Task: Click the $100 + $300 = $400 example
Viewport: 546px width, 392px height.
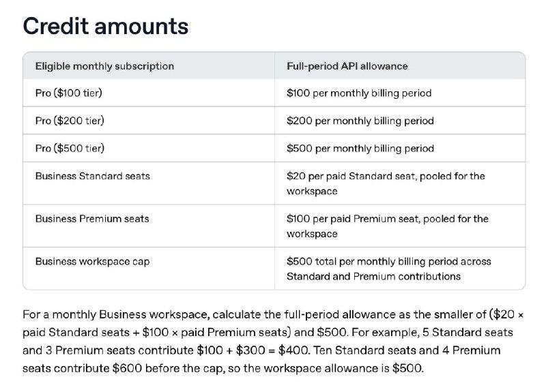Action: point(253,350)
